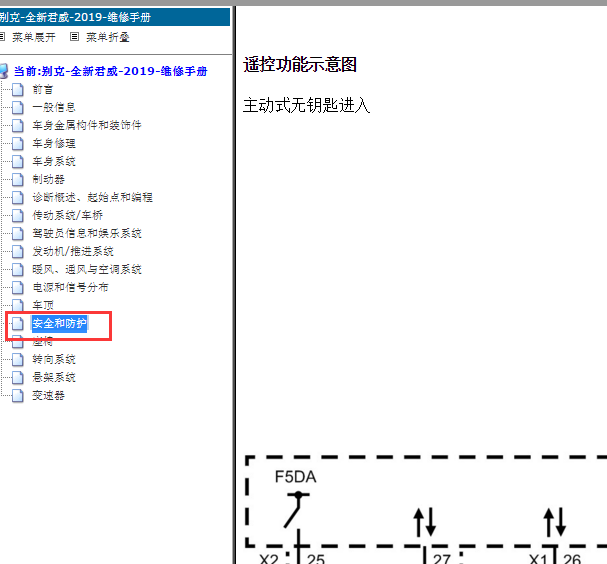Click the page icon beside 发动机/推进系统
Image resolution: width=607 pixels, height=564 pixels.
[x=17, y=251]
